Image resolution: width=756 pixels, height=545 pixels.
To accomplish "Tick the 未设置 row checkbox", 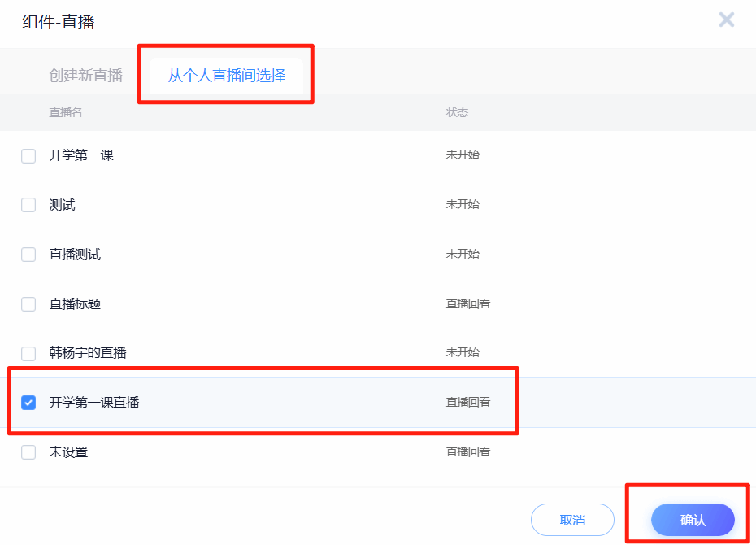I will coord(28,452).
